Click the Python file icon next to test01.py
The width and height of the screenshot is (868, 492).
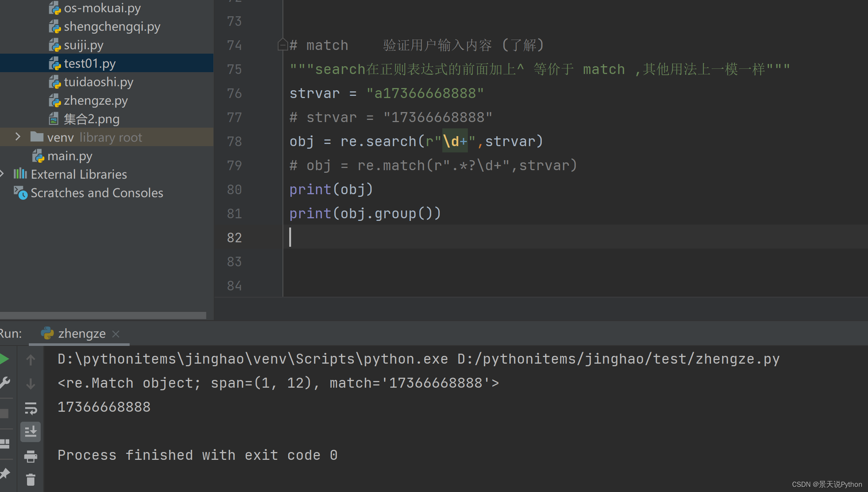pyautogui.click(x=55, y=64)
